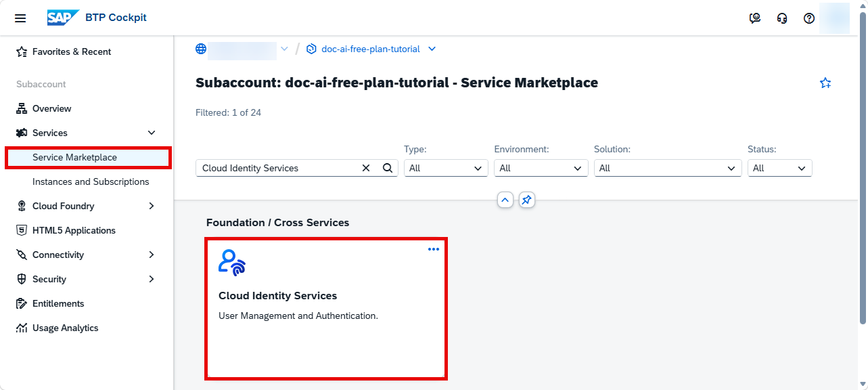Click the Usage Analytics chart icon

click(22, 328)
